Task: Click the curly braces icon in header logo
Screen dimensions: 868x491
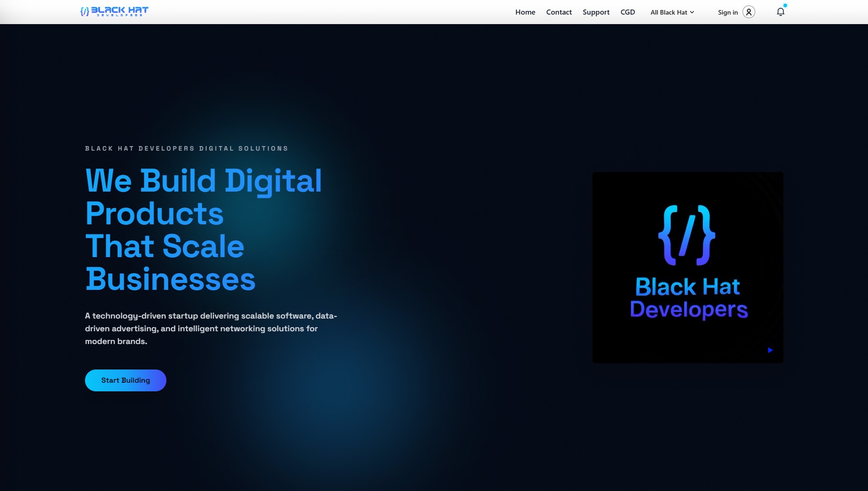Action: 84,12
